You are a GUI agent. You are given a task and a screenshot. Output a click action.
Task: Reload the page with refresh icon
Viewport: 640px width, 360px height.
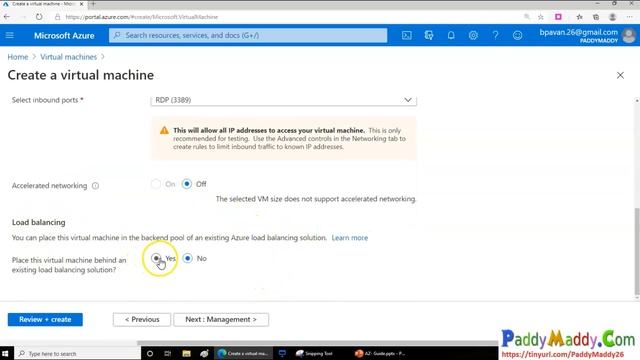point(39,17)
